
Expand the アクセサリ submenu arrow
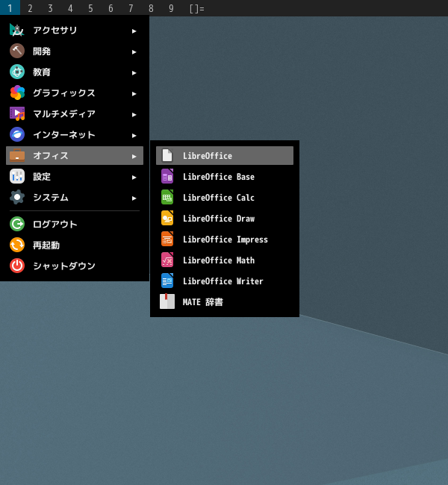(x=134, y=31)
